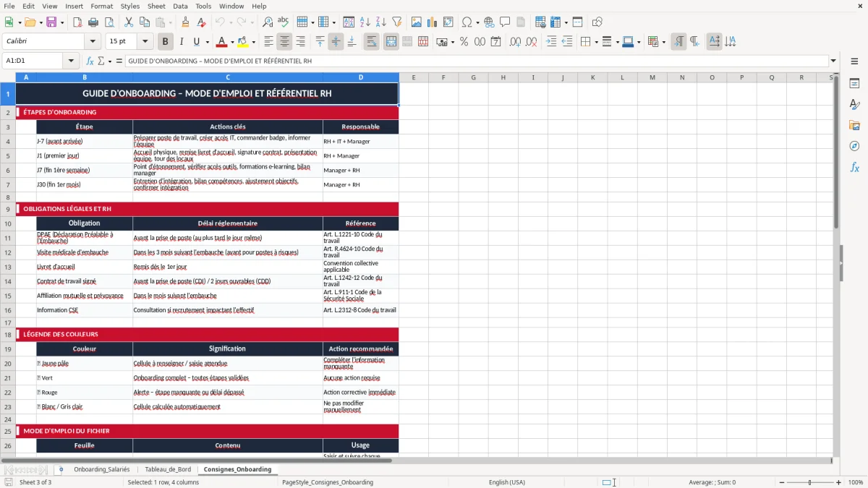Click the Cut scissors icon

coord(129,22)
